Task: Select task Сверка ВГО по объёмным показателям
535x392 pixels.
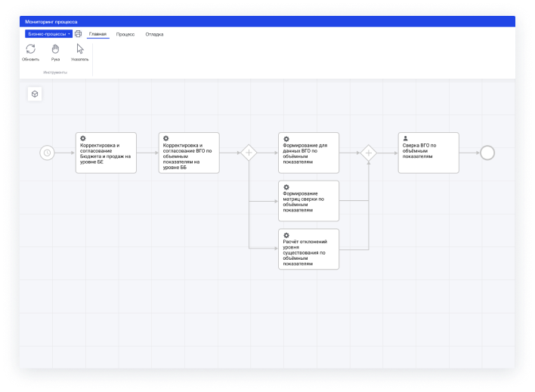Action: (x=428, y=153)
